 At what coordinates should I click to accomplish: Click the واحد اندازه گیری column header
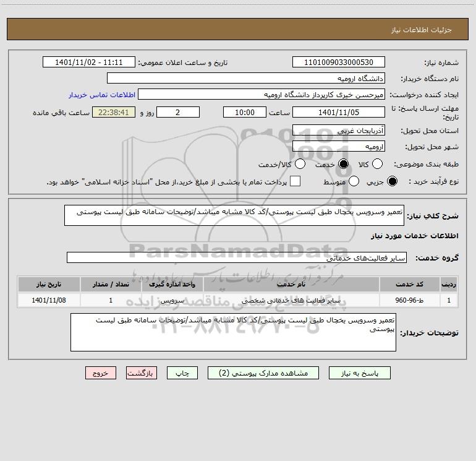(x=172, y=284)
